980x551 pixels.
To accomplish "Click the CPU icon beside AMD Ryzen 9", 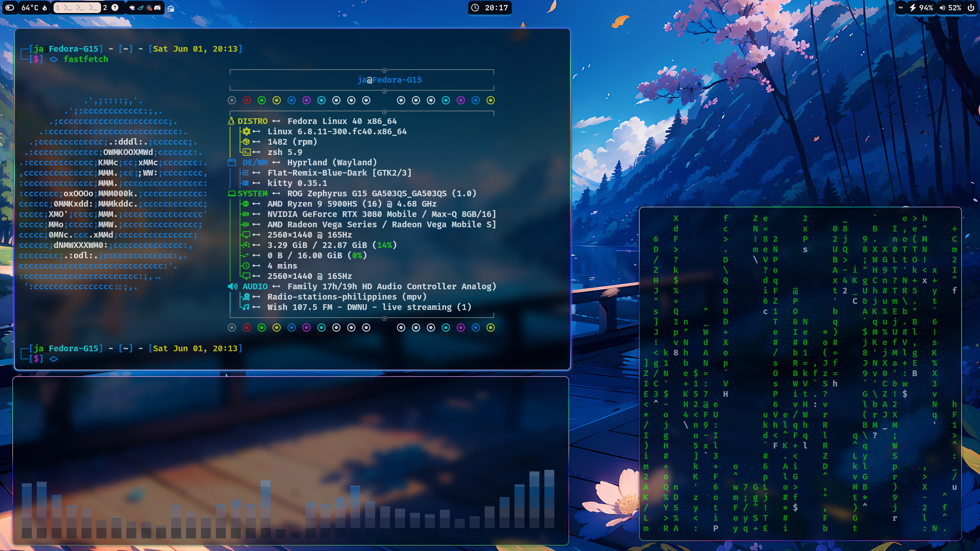I will pyautogui.click(x=246, y=204).
